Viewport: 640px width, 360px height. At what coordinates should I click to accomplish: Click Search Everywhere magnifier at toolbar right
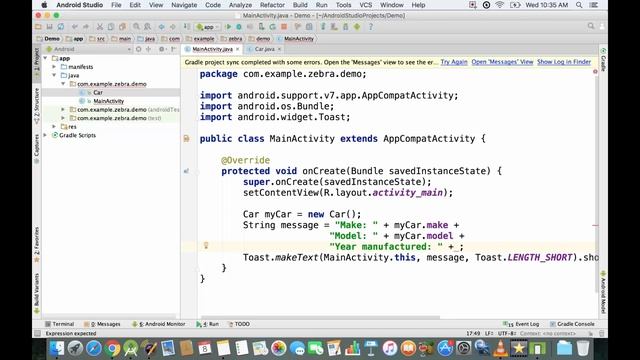coord(591,26)
